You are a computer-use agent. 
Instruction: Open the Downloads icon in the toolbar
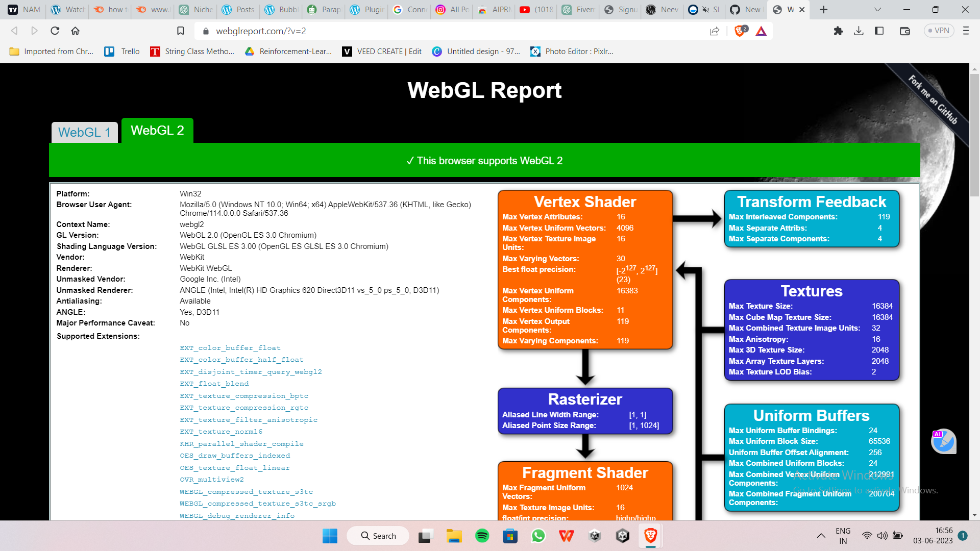859,31
